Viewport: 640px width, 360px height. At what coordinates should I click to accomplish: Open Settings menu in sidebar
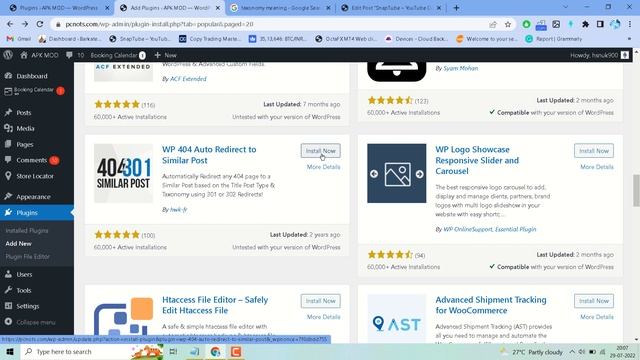[27, 306]
